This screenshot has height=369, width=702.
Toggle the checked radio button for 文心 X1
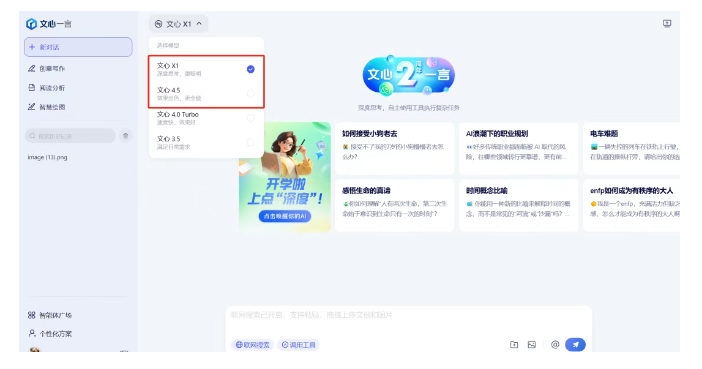click(251, 69)
